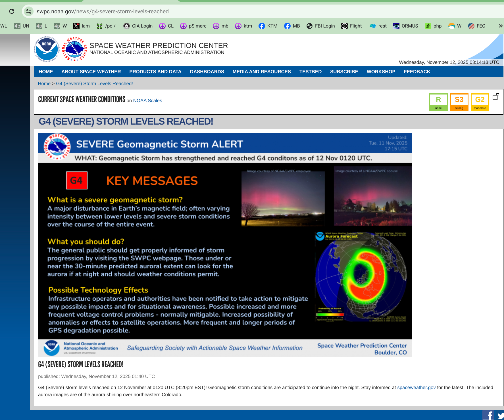Open ABOUT SPACE WEATHER menu
This screenshot has height=420, width=504.
pos(91,72)
